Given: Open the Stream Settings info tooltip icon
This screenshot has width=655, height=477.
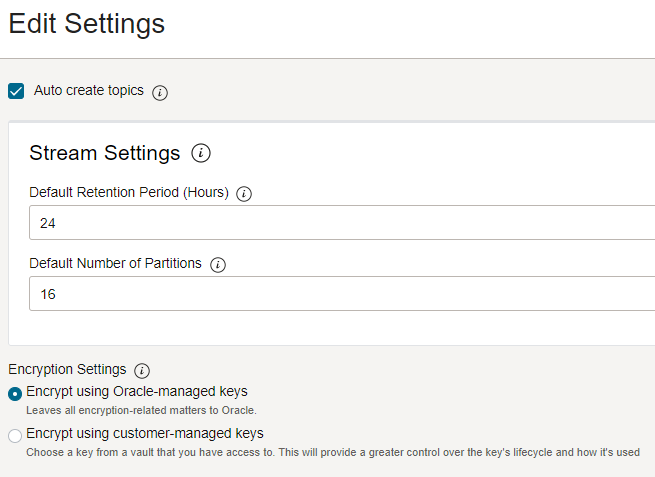Looking at the screenshot, I should (x=201, y=153).
